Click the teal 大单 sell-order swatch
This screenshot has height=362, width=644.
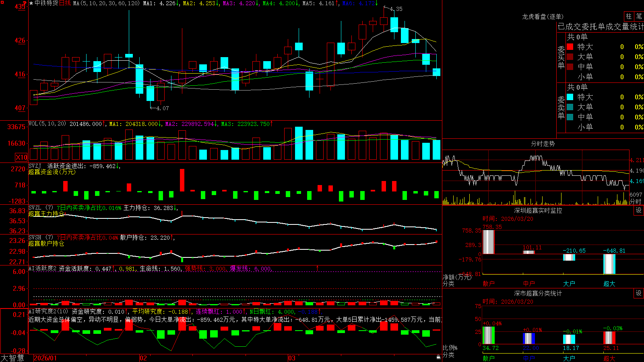coord(570,107)
